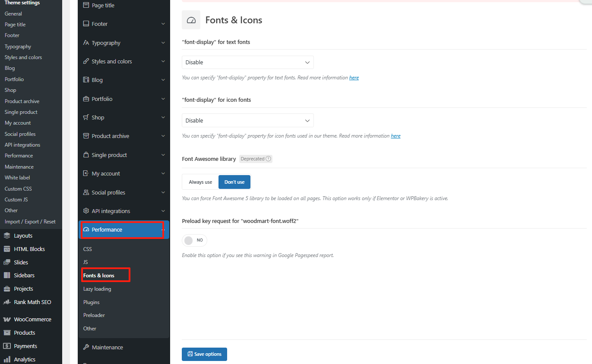
Task: Select the Fonts & Icons cloud header icon
Action: (x=191, y=20)
